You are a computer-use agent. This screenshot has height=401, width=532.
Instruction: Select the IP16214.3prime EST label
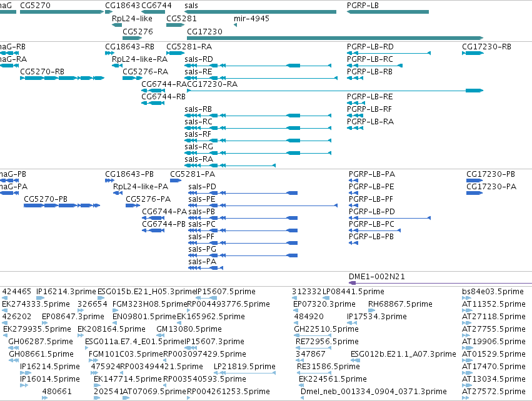coord(66,292)
